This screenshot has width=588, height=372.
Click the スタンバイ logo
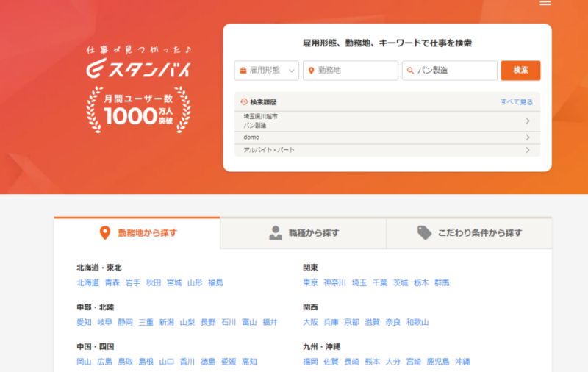click(137, 68)
